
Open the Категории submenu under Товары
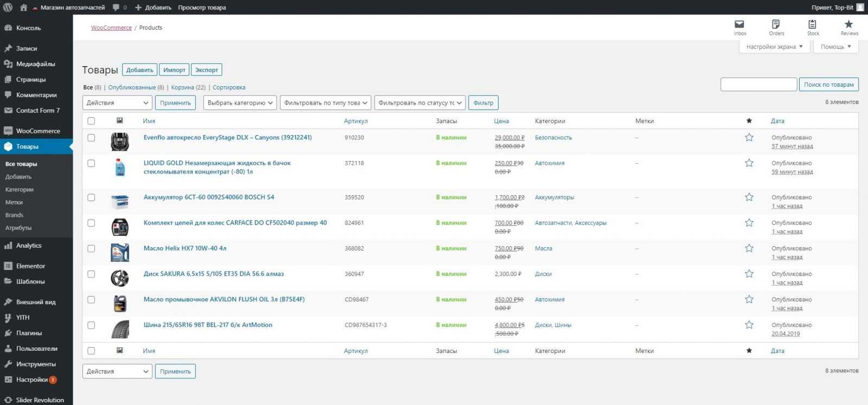point(20,190)
